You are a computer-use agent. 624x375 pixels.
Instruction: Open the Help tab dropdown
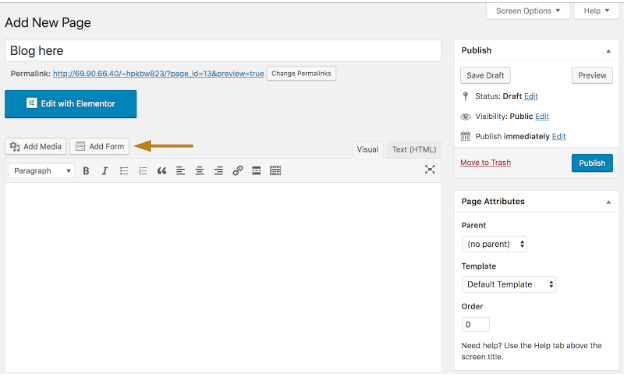(x=597, y=11)
